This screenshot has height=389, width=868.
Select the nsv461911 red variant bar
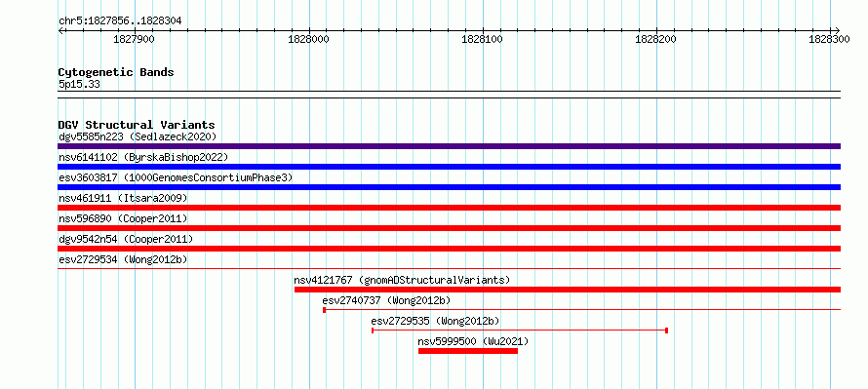[449, 208]
